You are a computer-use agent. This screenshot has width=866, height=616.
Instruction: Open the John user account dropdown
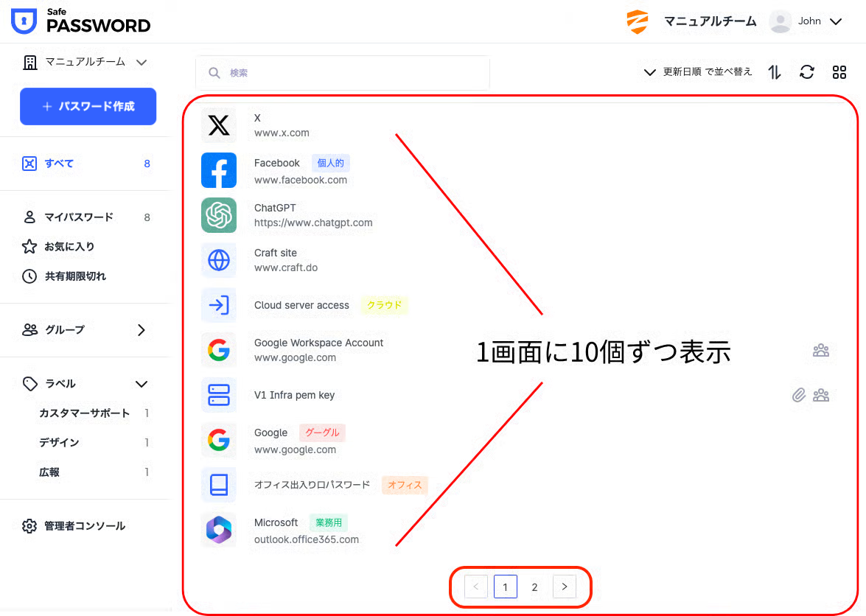coord(806,21)
